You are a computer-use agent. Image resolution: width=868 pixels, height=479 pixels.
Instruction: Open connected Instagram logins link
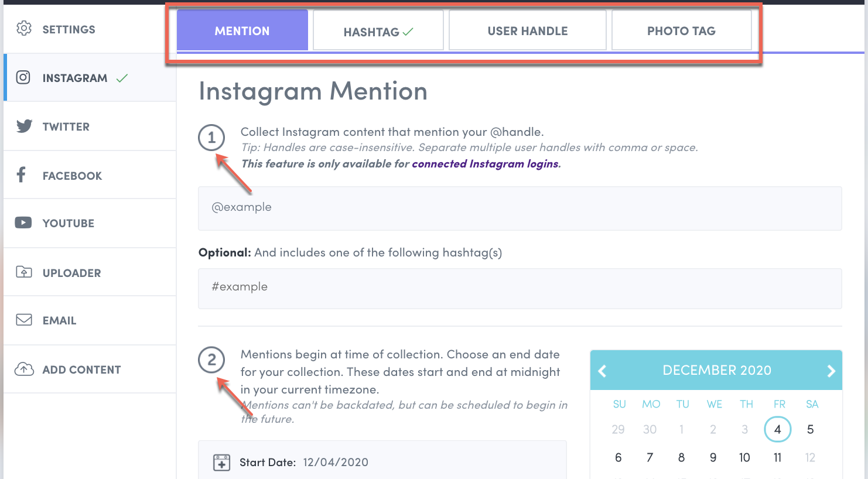point(486,164)
